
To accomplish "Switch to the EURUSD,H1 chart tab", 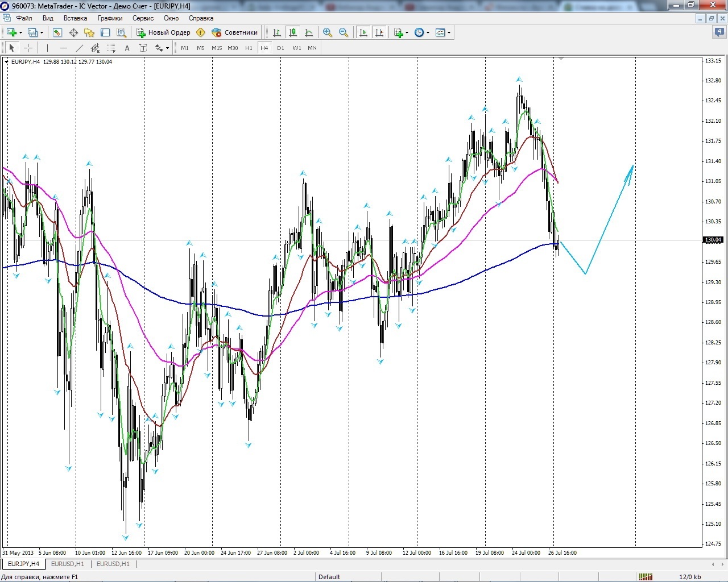I will 67,564.
